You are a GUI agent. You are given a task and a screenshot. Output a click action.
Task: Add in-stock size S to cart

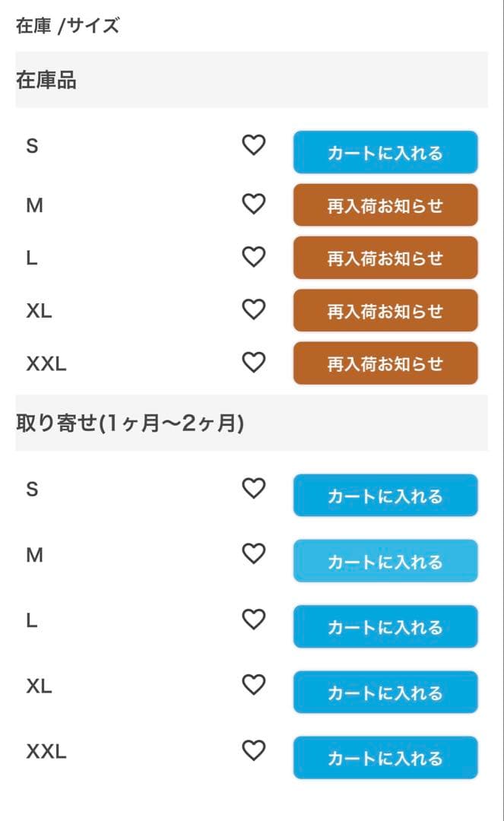(385, 153)
